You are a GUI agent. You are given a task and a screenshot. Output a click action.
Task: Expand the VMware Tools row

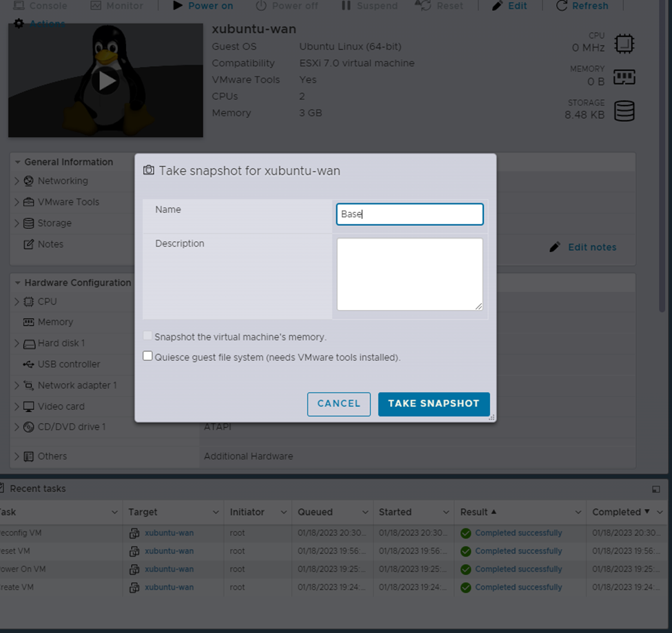17,202
